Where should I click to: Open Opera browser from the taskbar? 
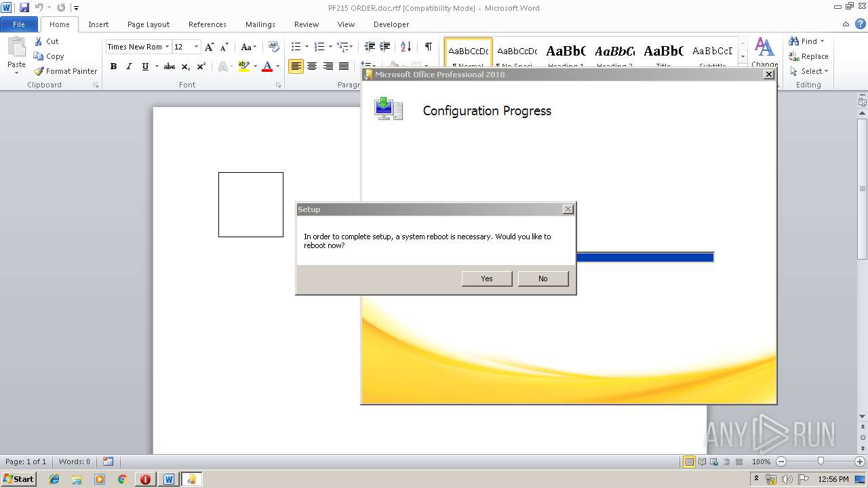(145, 479)
